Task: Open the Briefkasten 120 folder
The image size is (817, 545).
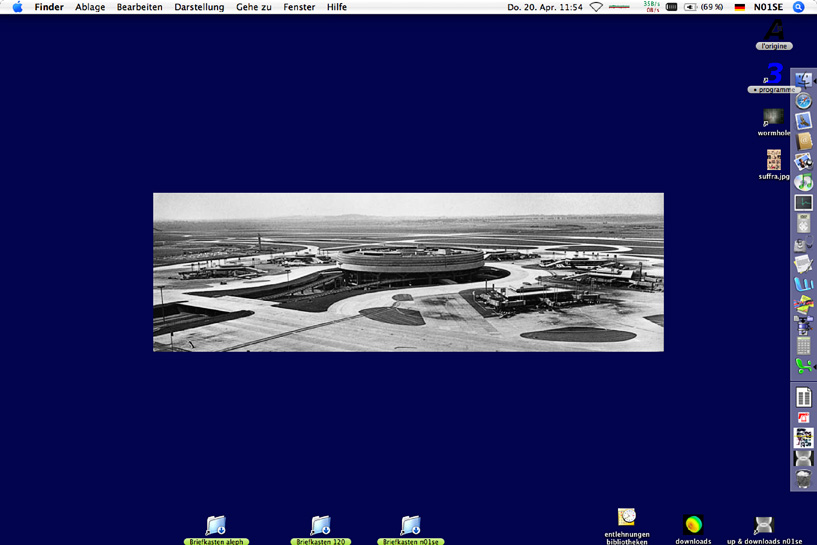Action: (321, 526)
